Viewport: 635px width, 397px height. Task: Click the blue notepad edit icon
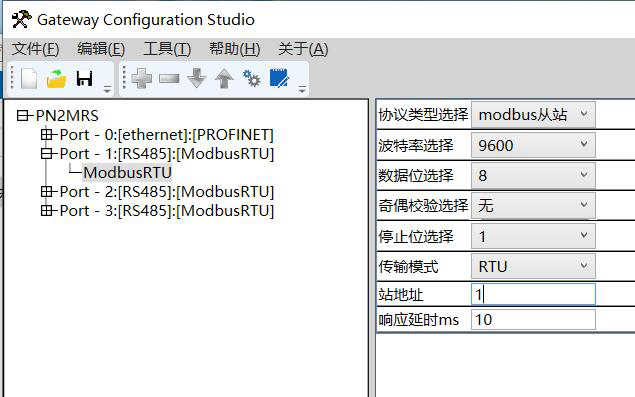click(279, 78)
